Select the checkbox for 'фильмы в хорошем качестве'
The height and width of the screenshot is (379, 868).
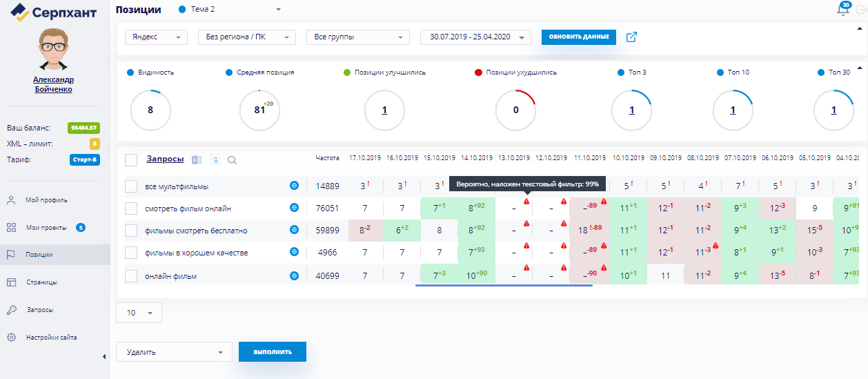tap(132, 253)
